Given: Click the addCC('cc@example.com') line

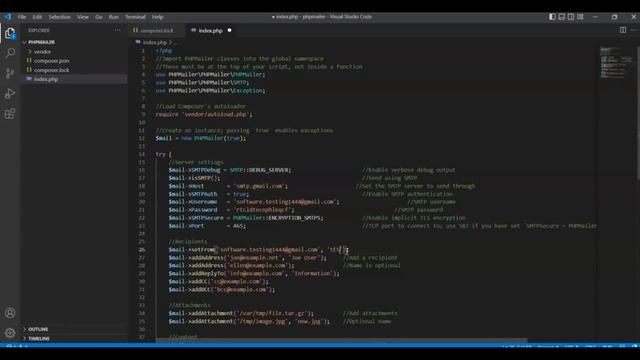Looking at the screenshot, I should point(218,282).
